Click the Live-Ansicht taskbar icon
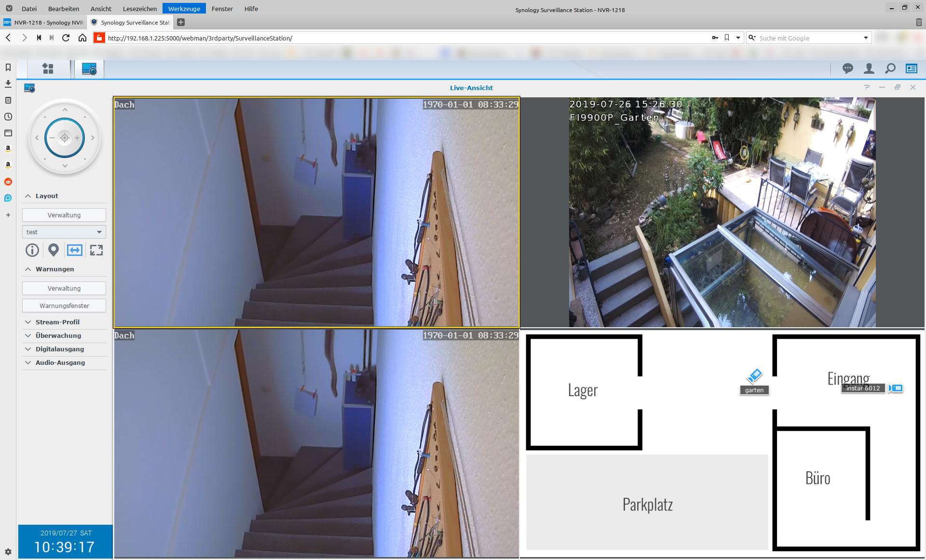 pos(89,69)
